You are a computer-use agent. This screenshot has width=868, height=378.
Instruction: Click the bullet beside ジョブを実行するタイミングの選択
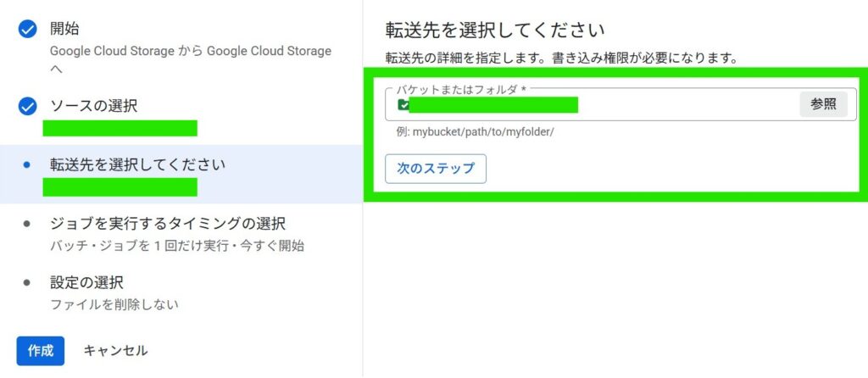(x=27, y=224)
